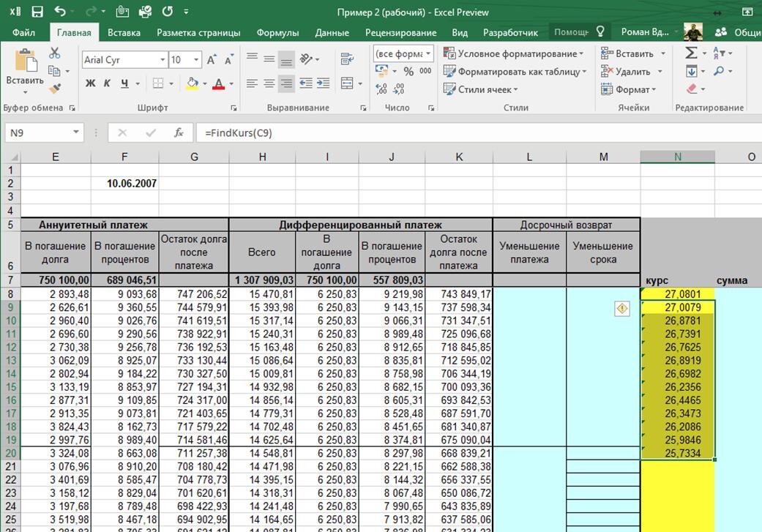Insert function using the fx icon
Image resolution: width=762 pixels, height=532 pixels.
coord(179,132)
